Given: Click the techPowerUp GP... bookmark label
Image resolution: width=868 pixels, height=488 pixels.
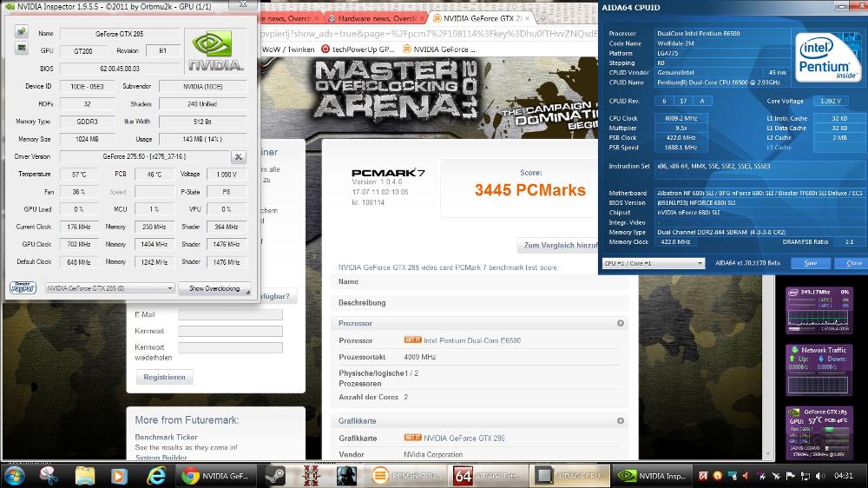Looking at the screenshot, I should [x=363, y=49].
